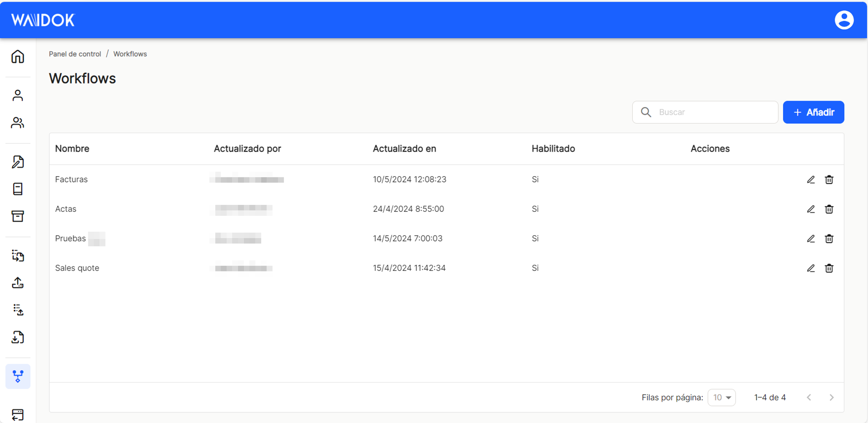Sort by Actualizado en column header
The image size is (868, 423).
[404, 149]
